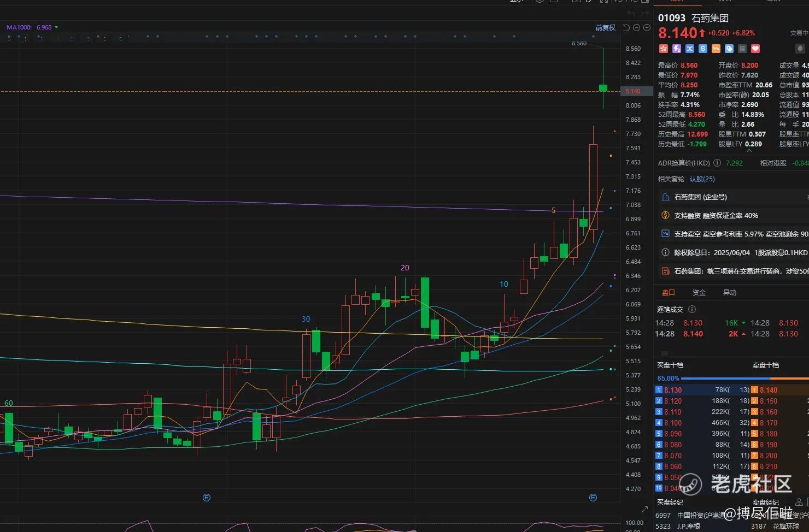Screen dimensions: 809x532
Task: Click the chart icon beside 支持卖空
Action: coord(665,233)
